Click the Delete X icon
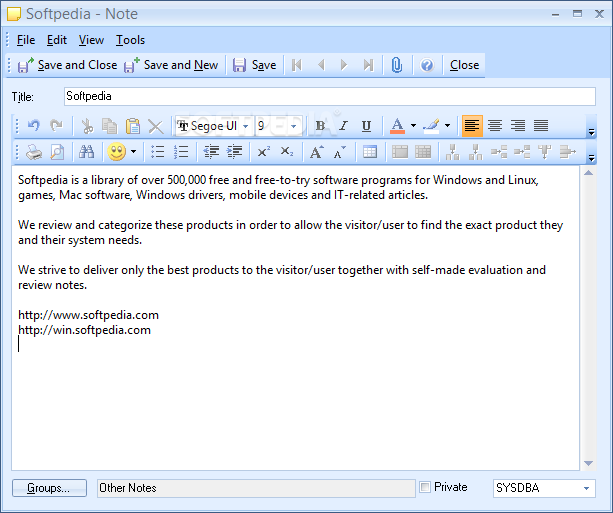 pyautogui.click(x=156, y=126)
